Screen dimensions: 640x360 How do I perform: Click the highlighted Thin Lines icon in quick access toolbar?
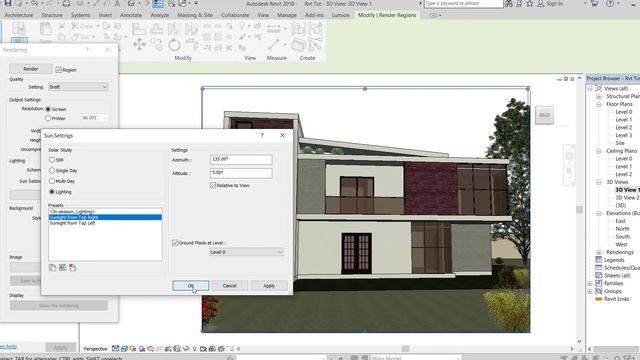pyautogui.click(x=158, y=4)
